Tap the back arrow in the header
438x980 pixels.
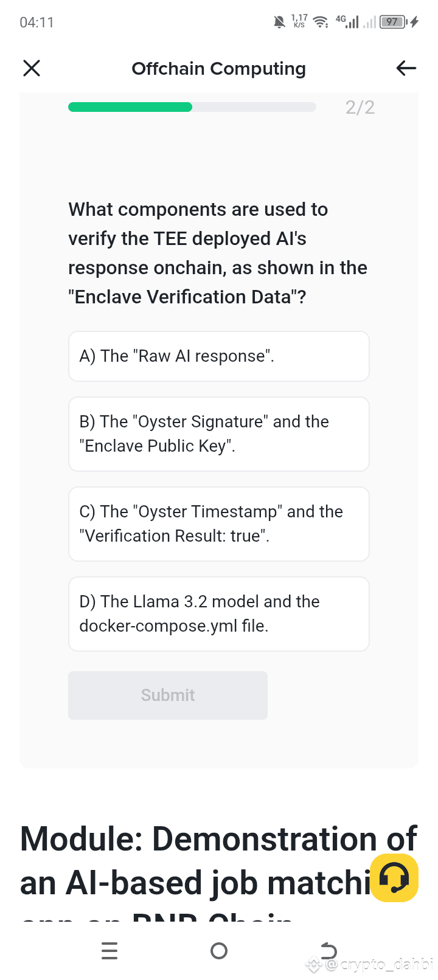[x=406, y=68]
